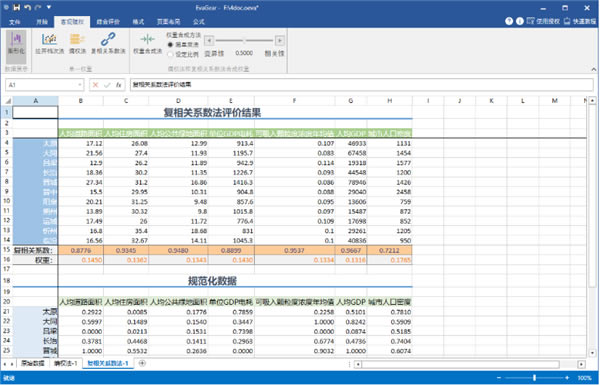Run the 复相关系数法 chain-link tool
The image size is (600, 385).
(108, 43)
